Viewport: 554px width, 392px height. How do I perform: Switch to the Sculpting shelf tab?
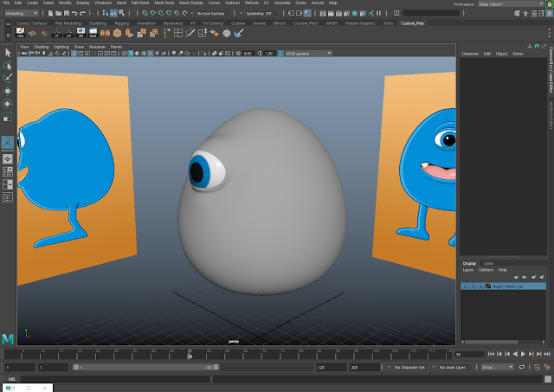pos(98,23)
